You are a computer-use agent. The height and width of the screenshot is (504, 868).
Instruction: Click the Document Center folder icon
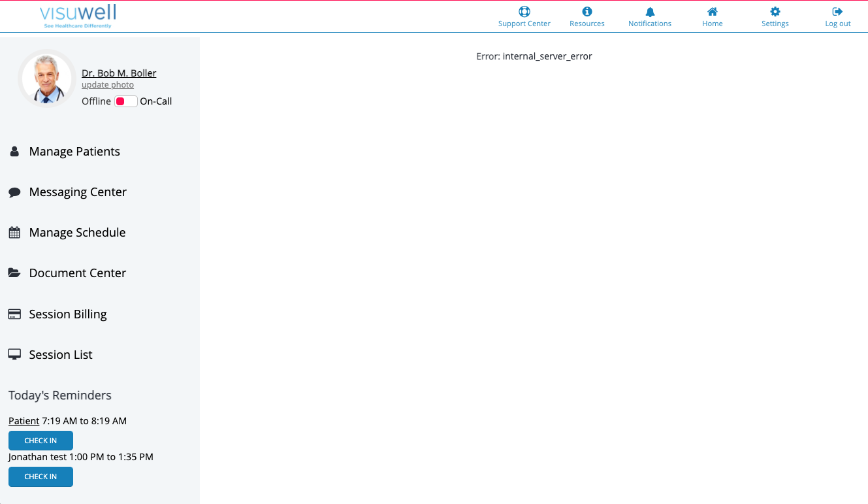14,273
